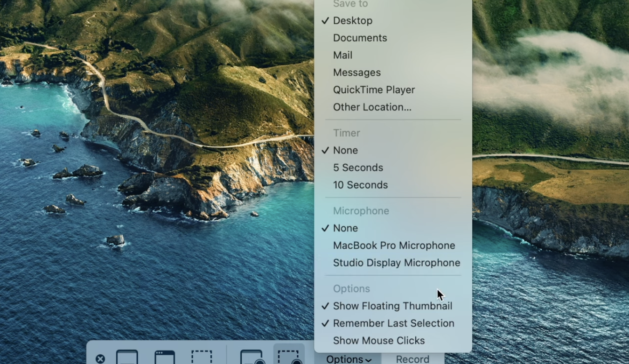
Task: Select Capture Entire Screen icon
Action: [127, 357]
